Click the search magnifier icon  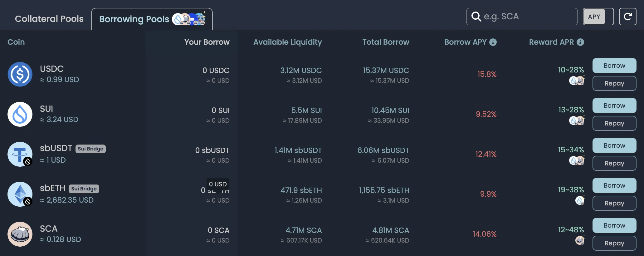[x=476, y=17]
